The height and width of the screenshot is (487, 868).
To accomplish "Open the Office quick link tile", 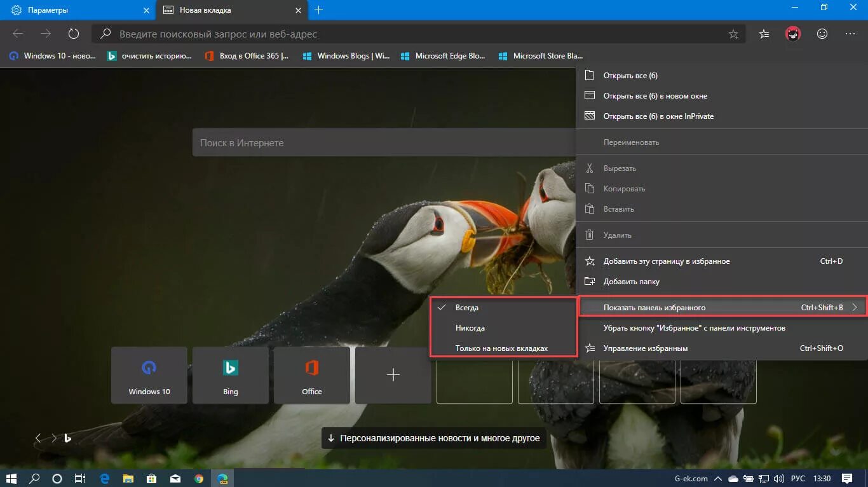I will pyautogui.click(x=312, y=375).
